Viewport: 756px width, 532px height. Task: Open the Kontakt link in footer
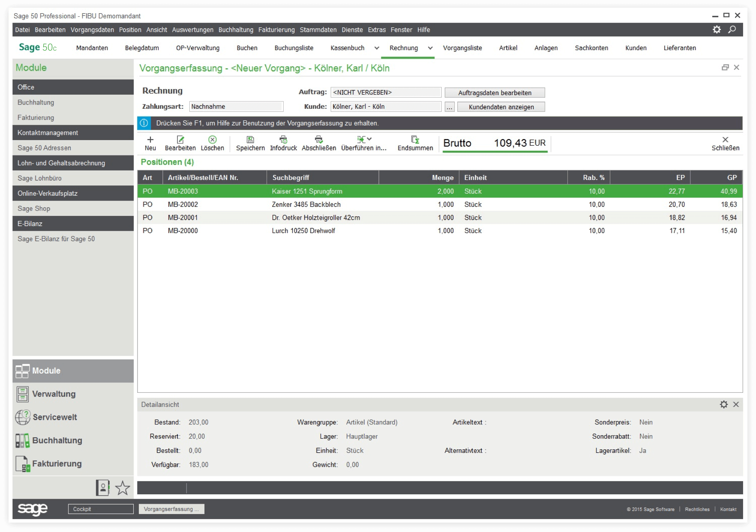tap(728, 509)
